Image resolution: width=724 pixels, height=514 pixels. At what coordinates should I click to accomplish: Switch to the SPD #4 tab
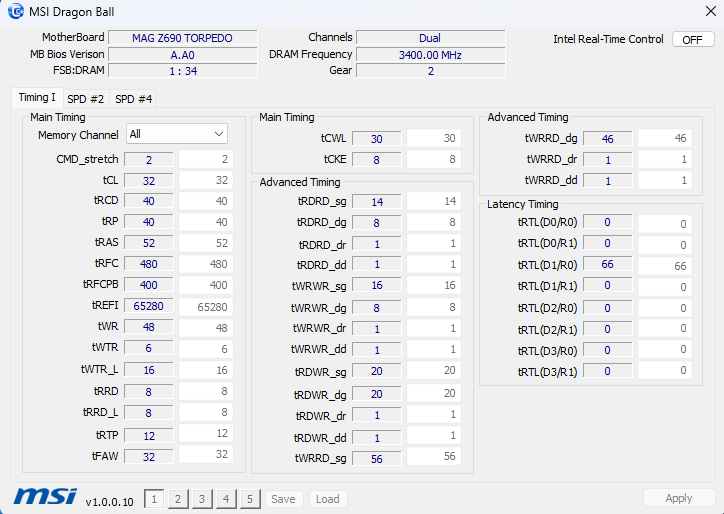[x=133, y=99]
